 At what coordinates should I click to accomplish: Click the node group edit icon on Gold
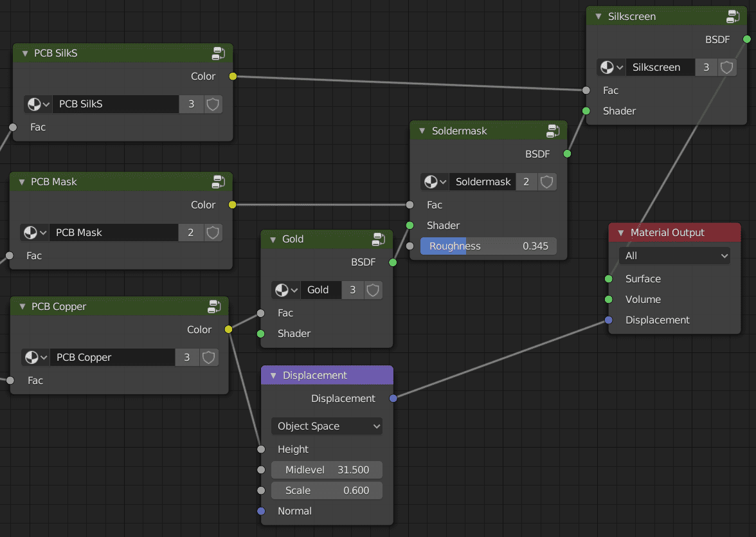(379, 239)
